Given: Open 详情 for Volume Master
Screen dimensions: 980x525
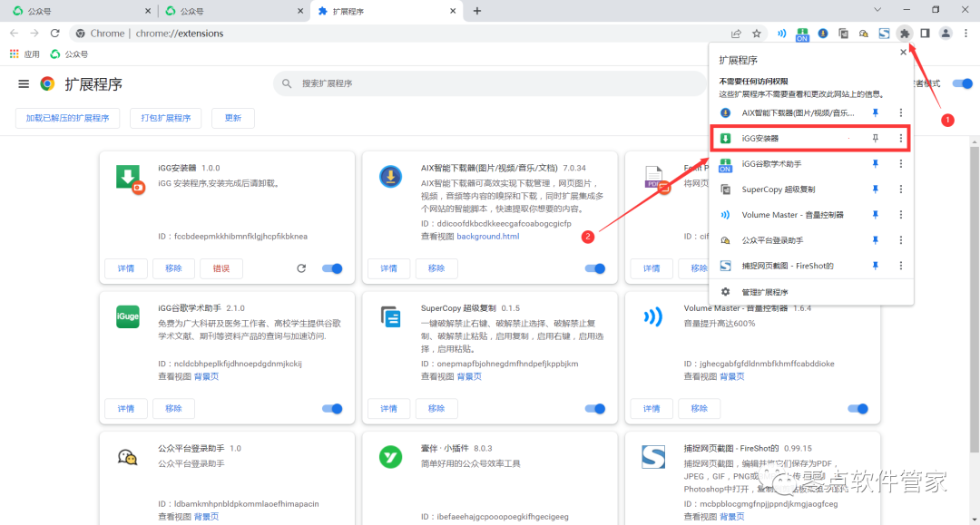Looking at the screenshot, I should tap(652, 409).
